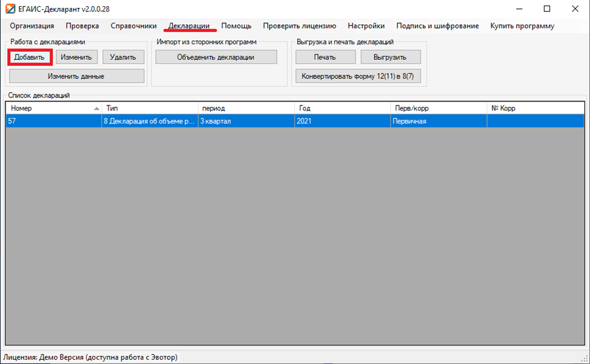The image size is (590, 364).
Task: Open the Проверка menu
Action: 82,26
